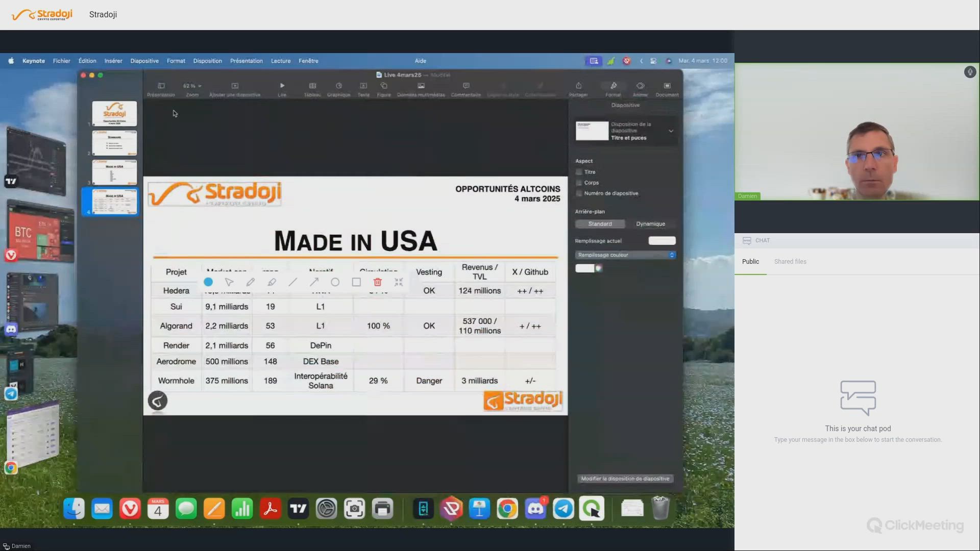The image size is (980, 551).
Task: Select the pencil annotation tool
Action: coord(251,282)
